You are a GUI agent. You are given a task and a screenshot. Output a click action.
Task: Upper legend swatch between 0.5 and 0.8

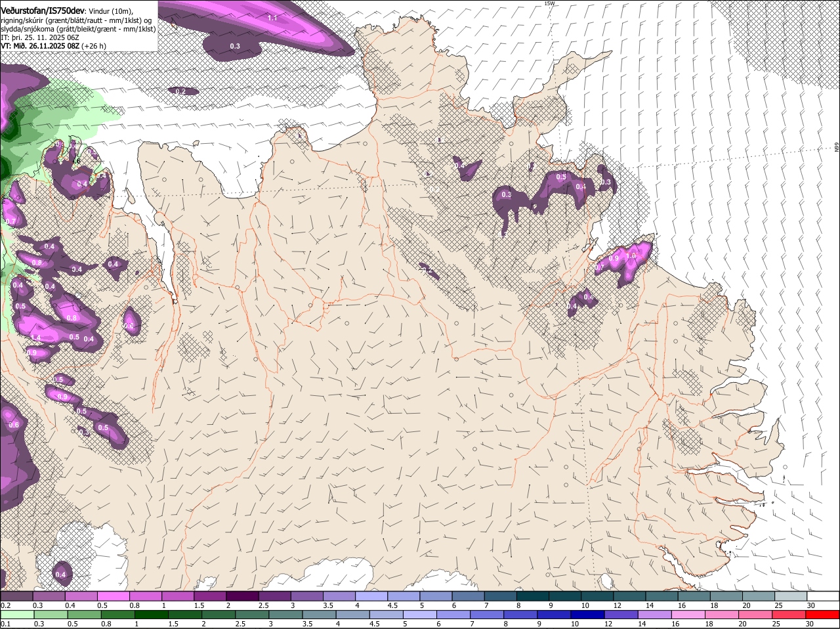pyautogui.click(x=113, y=596)
